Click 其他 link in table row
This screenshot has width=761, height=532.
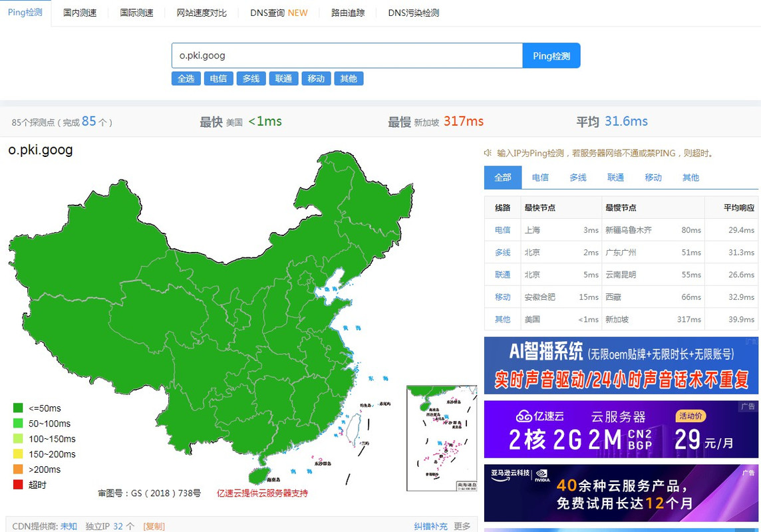(x=502, y=319)
